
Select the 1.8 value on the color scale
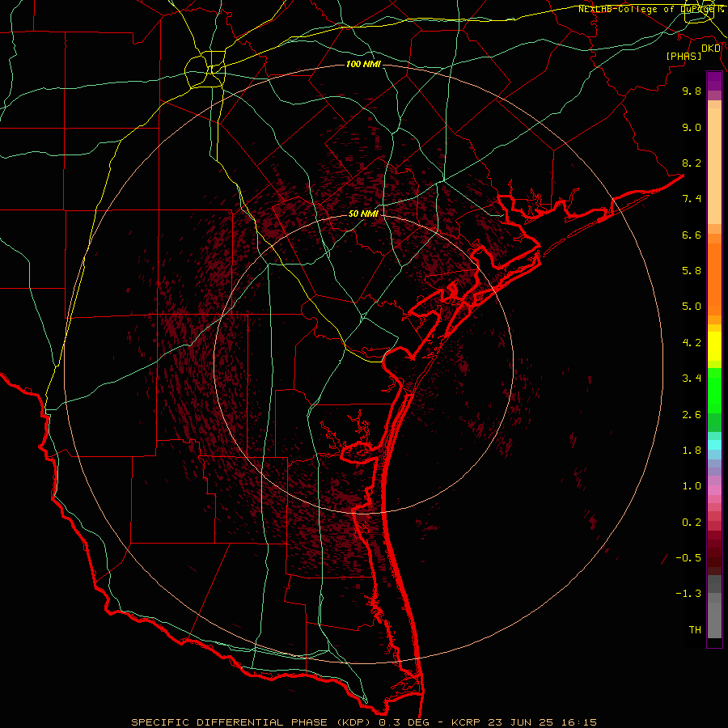(x=692, y=451)
